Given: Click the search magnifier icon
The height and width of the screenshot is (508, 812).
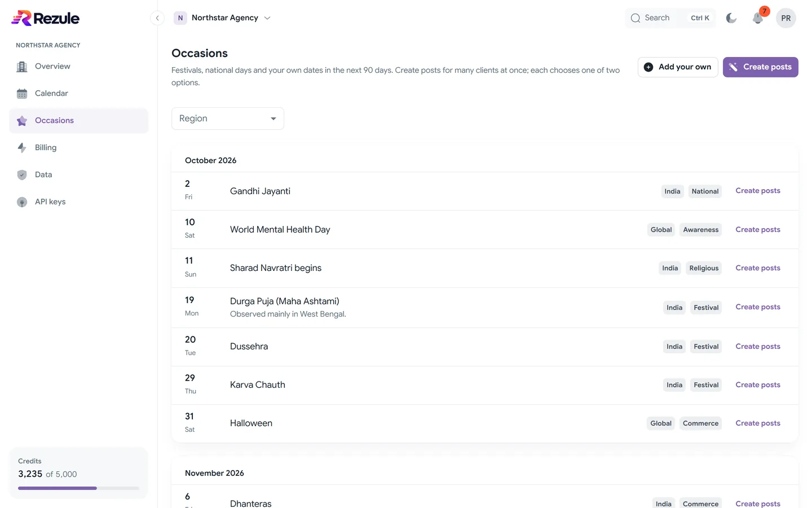Looking at the screenshot, I should point(636,18).
